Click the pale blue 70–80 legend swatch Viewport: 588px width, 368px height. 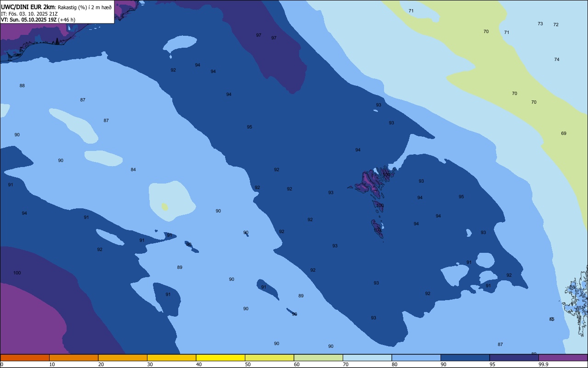[367, 357]
